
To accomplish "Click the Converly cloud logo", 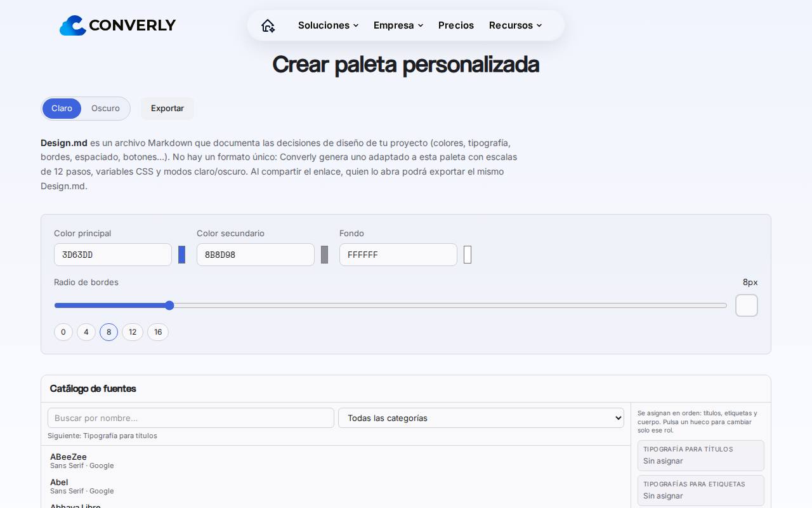I will [117, 25].
